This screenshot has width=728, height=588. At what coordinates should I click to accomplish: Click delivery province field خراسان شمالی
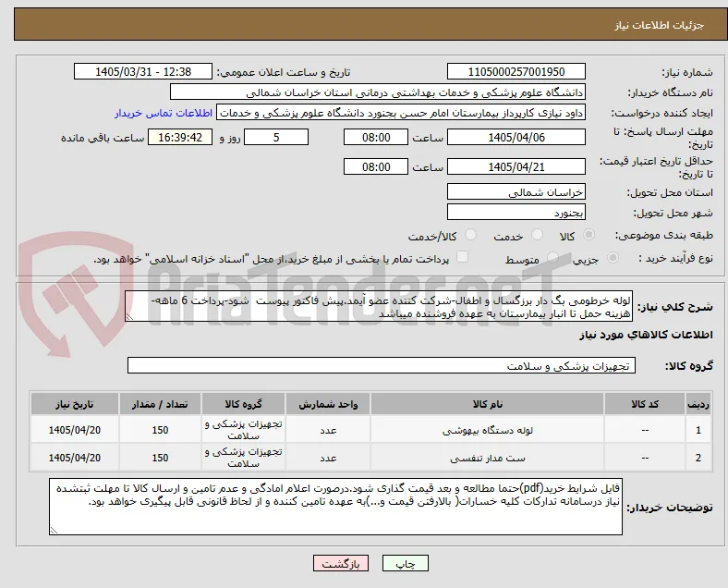tap(516, 192)
